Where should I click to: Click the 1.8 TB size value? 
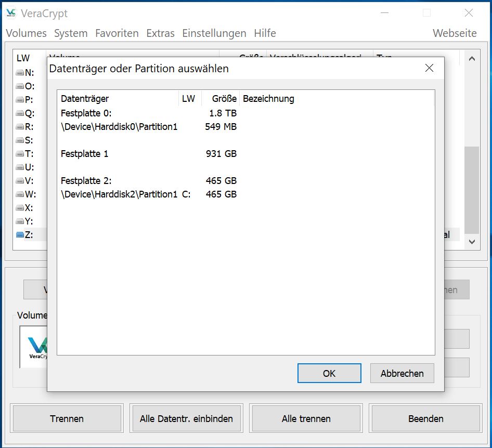click(223, 113)
